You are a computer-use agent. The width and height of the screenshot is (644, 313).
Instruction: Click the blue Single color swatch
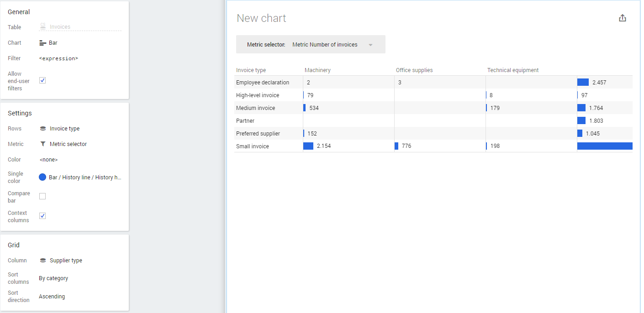[42, 177]
